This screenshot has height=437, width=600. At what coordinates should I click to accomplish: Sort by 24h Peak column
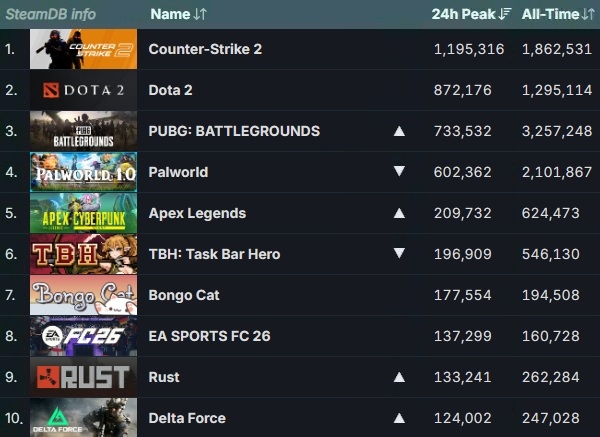(471, 14)
